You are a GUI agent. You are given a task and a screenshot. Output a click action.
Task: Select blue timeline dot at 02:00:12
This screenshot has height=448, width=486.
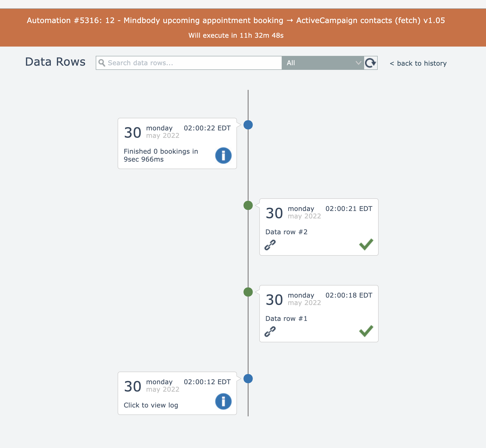(248, 378)
